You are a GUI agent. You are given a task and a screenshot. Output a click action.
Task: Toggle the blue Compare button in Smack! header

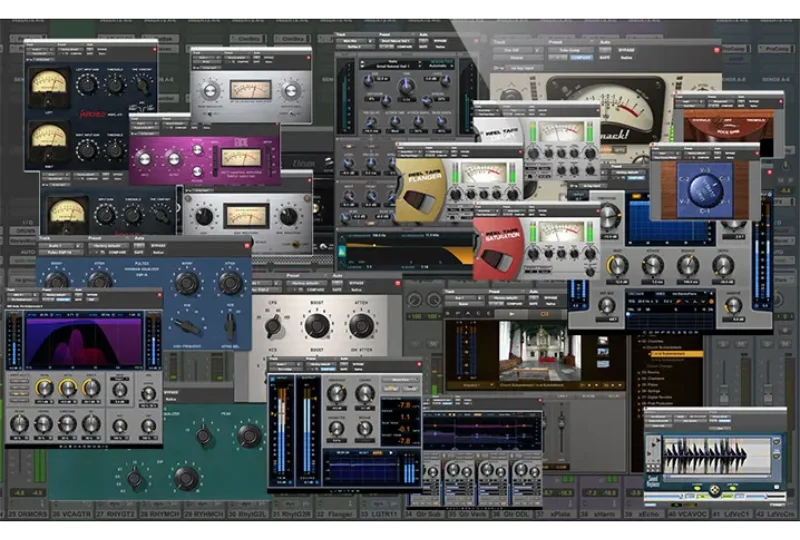(x=580, y=58)
